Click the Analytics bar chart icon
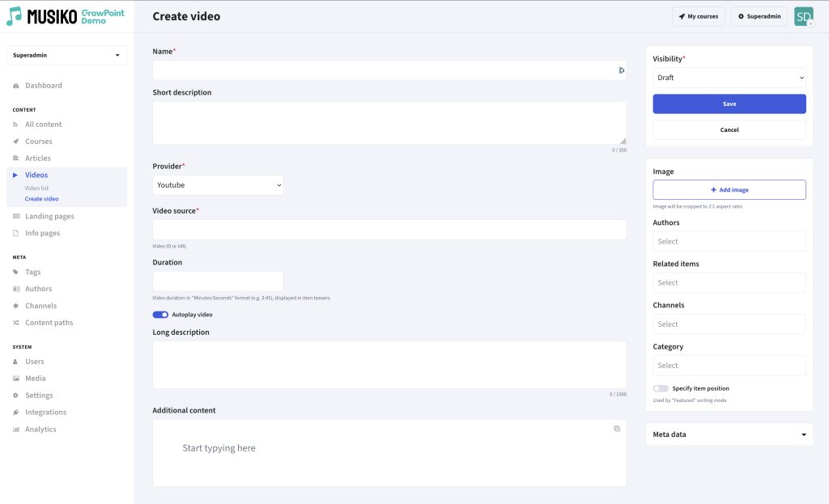Viewport: 829px width, 504px height. (x=16, y=429)
